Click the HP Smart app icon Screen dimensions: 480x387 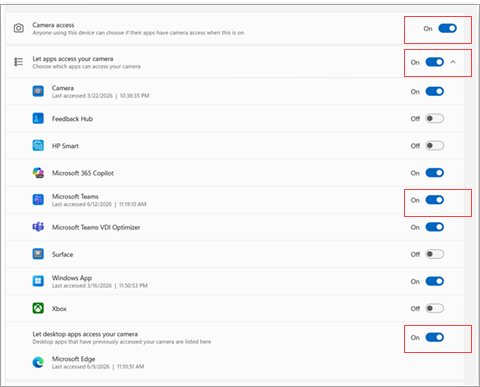point(38,146)
